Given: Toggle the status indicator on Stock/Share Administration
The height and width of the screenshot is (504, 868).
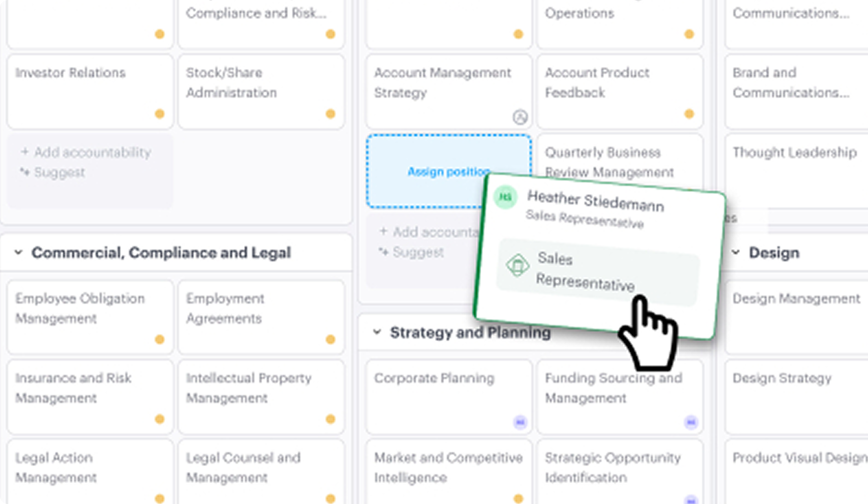Looking at the screenshot, I should tap(330, 114).
